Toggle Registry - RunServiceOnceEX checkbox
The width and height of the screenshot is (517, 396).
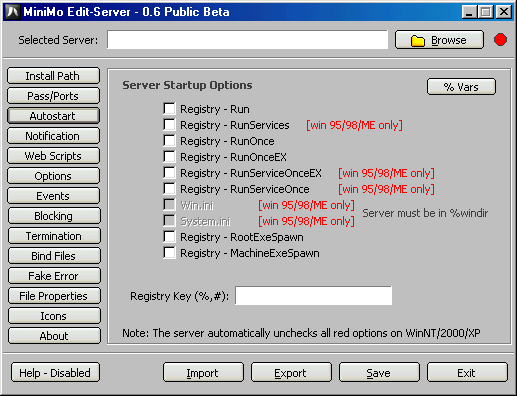point(169,172)
